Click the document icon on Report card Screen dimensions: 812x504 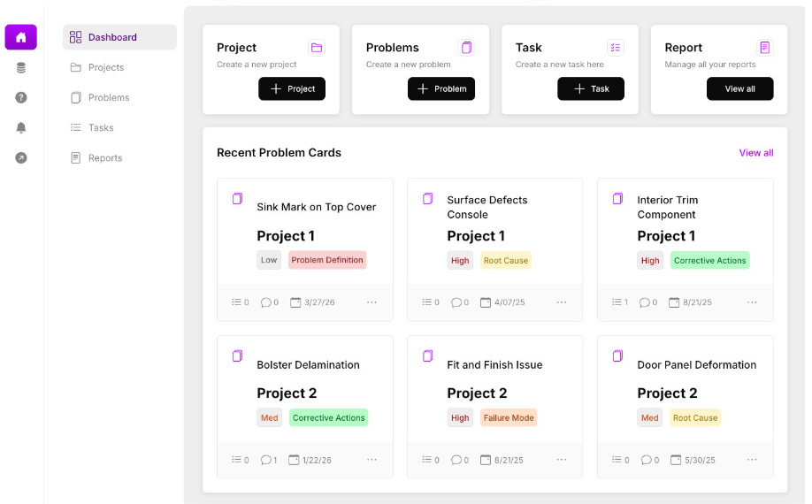tap(764, 48)
